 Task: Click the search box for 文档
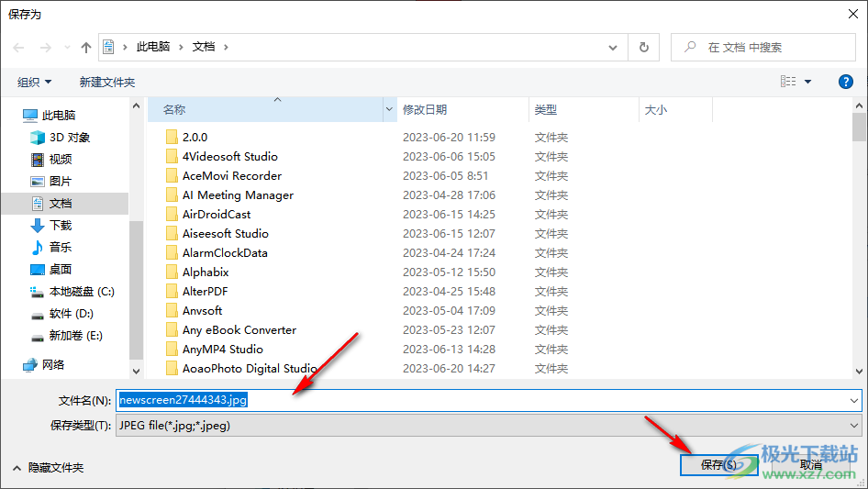763,48
